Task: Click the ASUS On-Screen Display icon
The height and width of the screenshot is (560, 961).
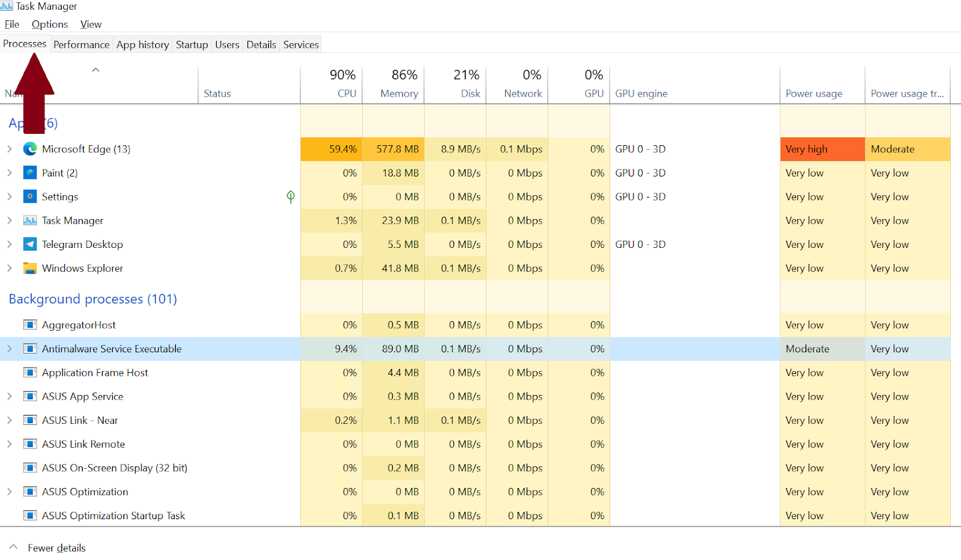Action: 30,468
